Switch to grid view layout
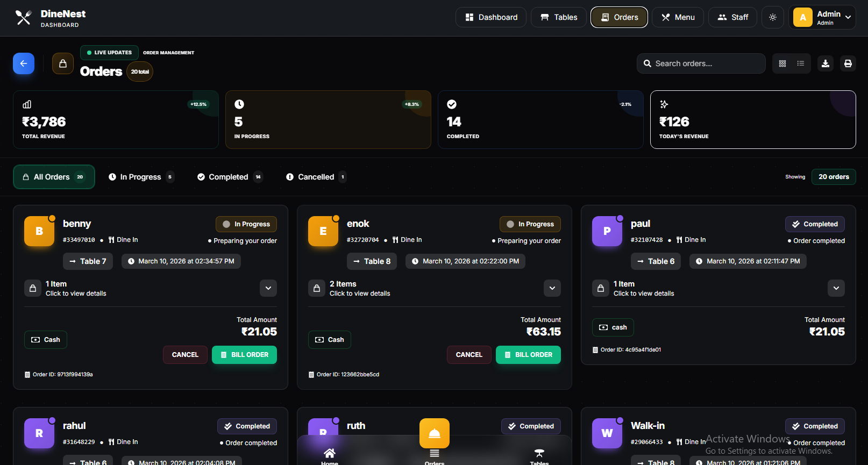 [782, 63]
